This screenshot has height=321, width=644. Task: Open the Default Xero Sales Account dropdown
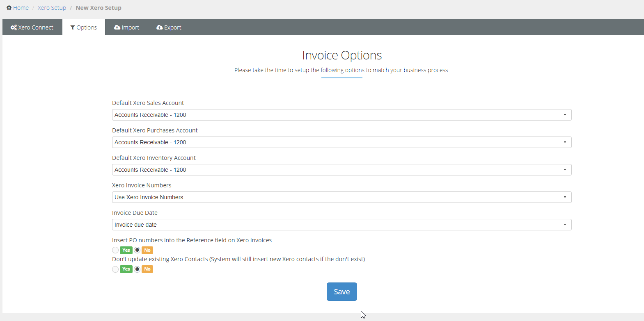[341, 115]
